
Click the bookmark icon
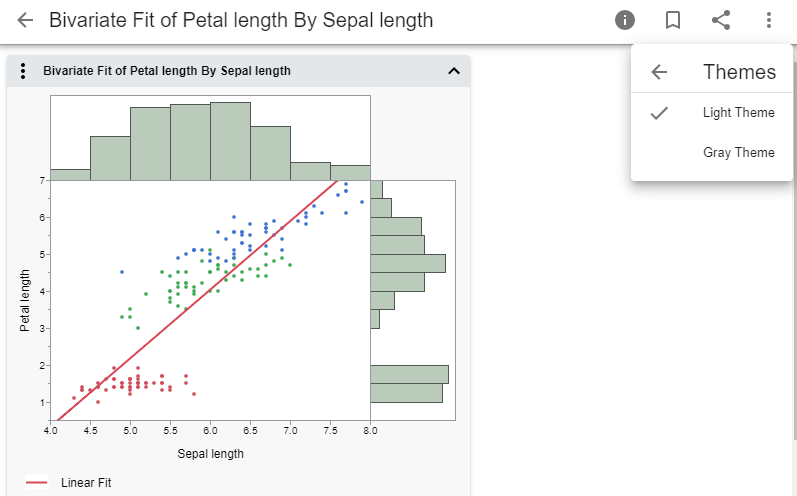tap(673, 20)
